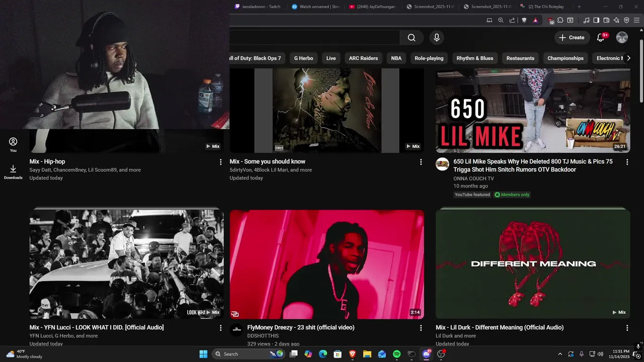Play the Different Meaning thumbnail
Image resolution: width=644 pixels, height=362 pixels.
pos(533,263)
